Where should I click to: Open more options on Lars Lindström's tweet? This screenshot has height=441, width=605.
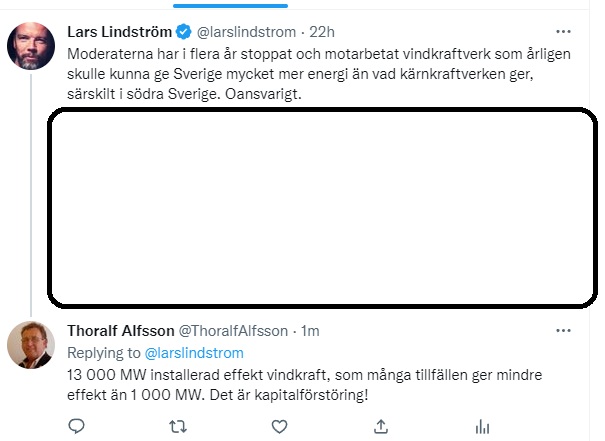572,31
